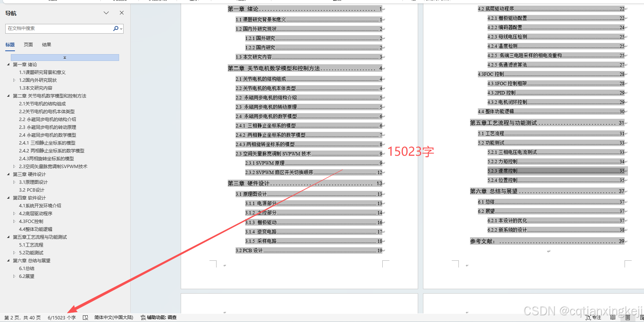Expand the 4.2底层驱动程序 navigation triangle
Viewport: 644px width, 322px height.
pos(14,213)
